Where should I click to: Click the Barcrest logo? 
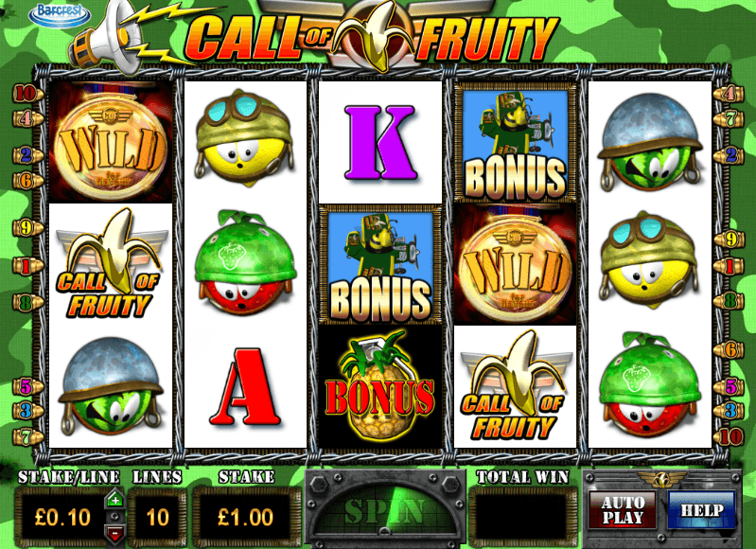click(60, 14)
